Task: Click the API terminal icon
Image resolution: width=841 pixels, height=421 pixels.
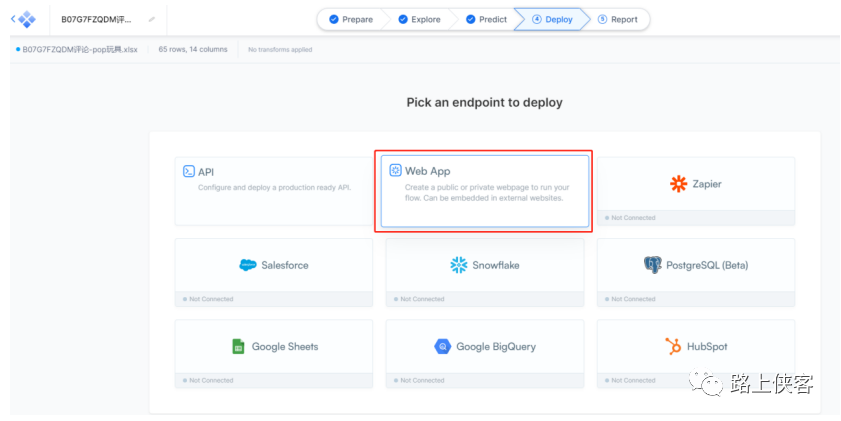Action: pyautogui.click(x=188, y=172)
